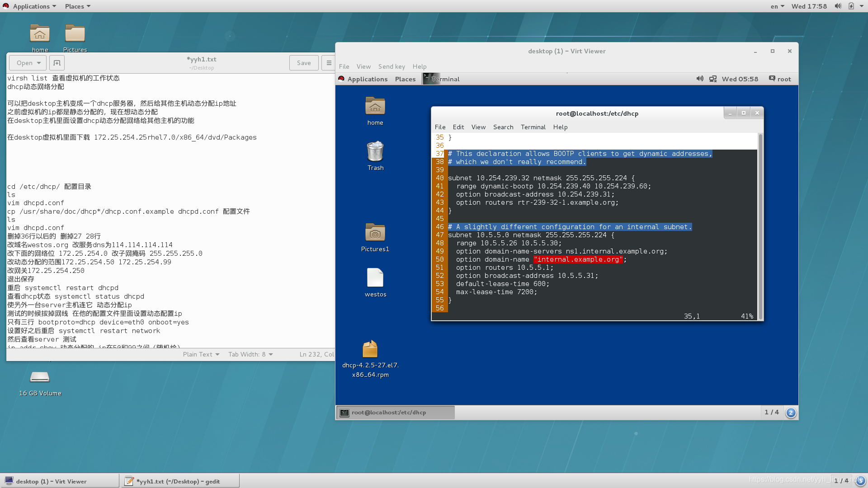Click the VM volume speaker icon

[x=700, y=79]
